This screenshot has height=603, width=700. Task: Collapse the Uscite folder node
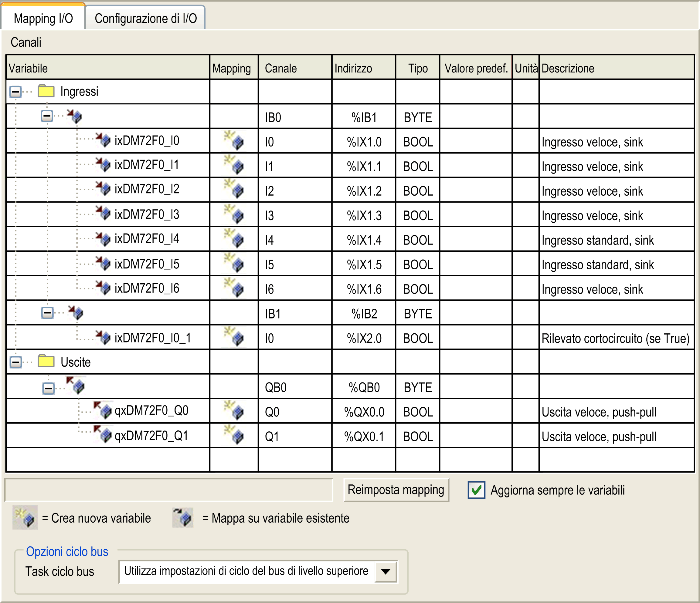point(15,362)
